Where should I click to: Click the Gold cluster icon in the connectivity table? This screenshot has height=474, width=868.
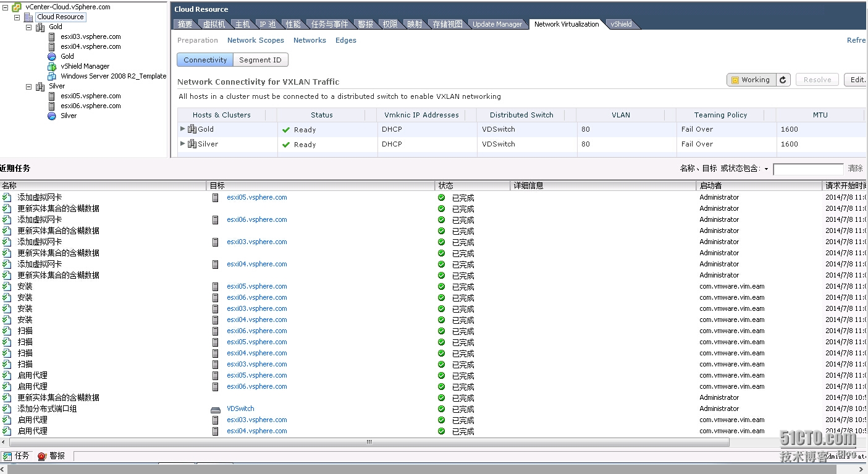[x=192, y=129]
